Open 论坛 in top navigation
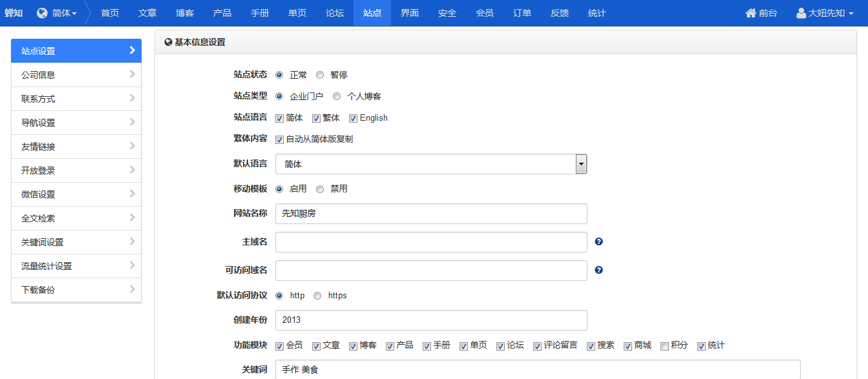Image resolution: width=868 pixels, height=379 pixels. [335, 13]
